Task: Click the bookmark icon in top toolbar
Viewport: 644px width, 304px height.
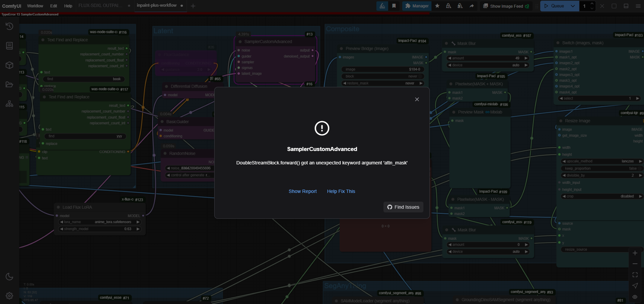Action: 394,6
